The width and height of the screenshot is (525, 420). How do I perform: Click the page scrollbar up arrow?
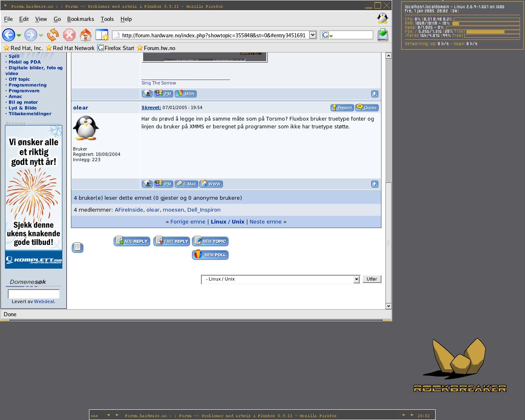(x=388, y=55)
